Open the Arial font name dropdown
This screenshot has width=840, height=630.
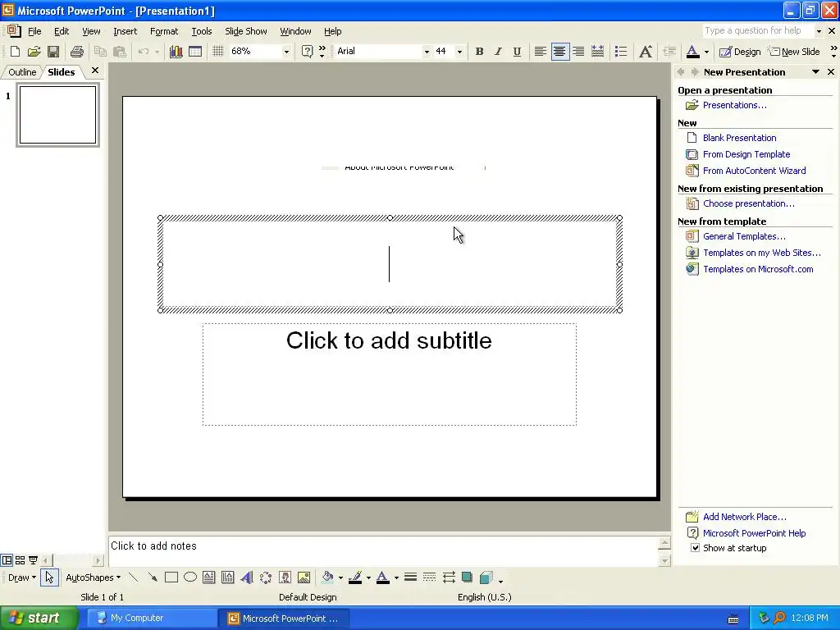(427, 52)
